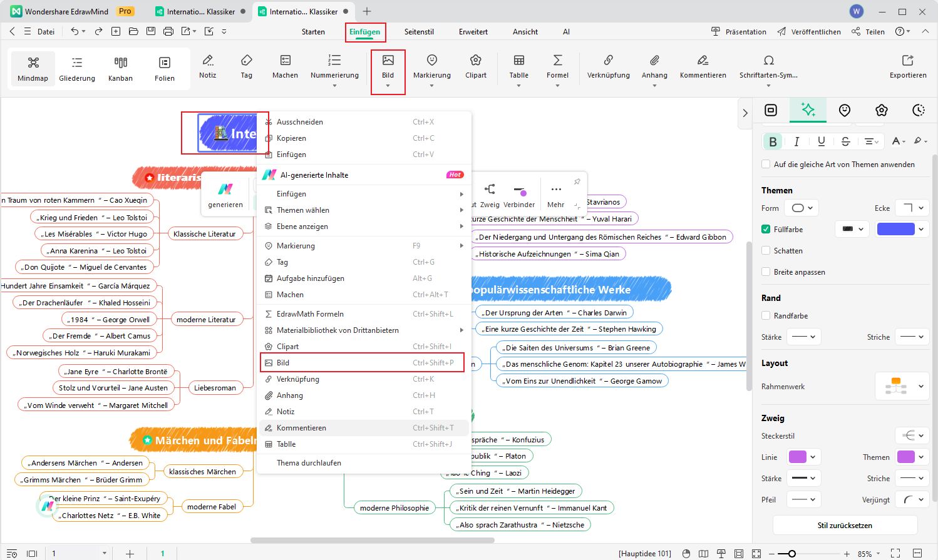Toggle the Randfarbe checkbox
Viewport: 938px width, 560px height.
(x=766, y=316)
